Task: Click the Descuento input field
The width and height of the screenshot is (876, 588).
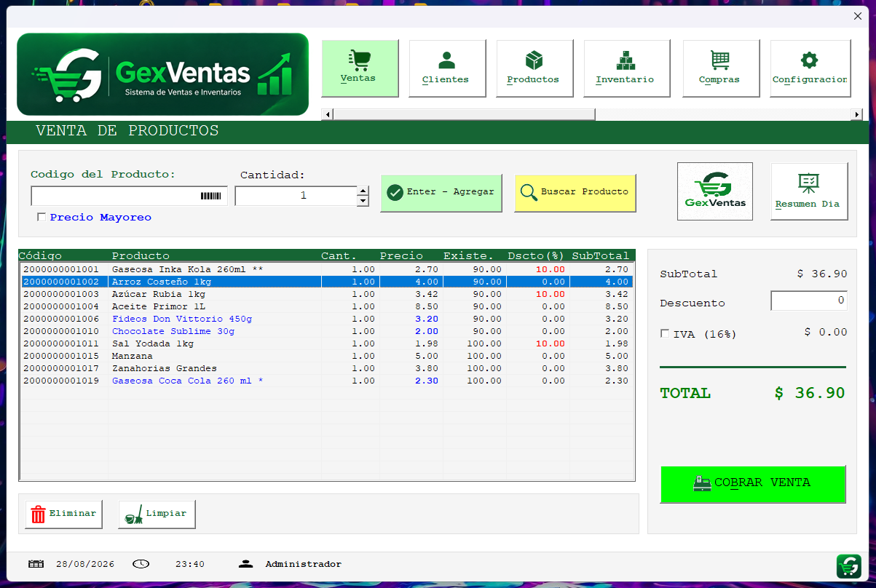Action: point(809,301)
